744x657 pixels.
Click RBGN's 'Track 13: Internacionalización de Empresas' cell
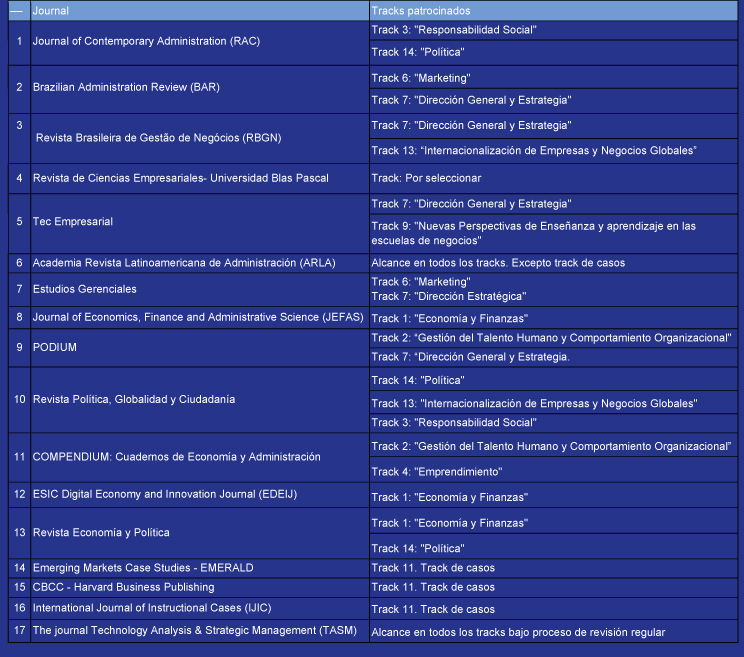(553, 151)
